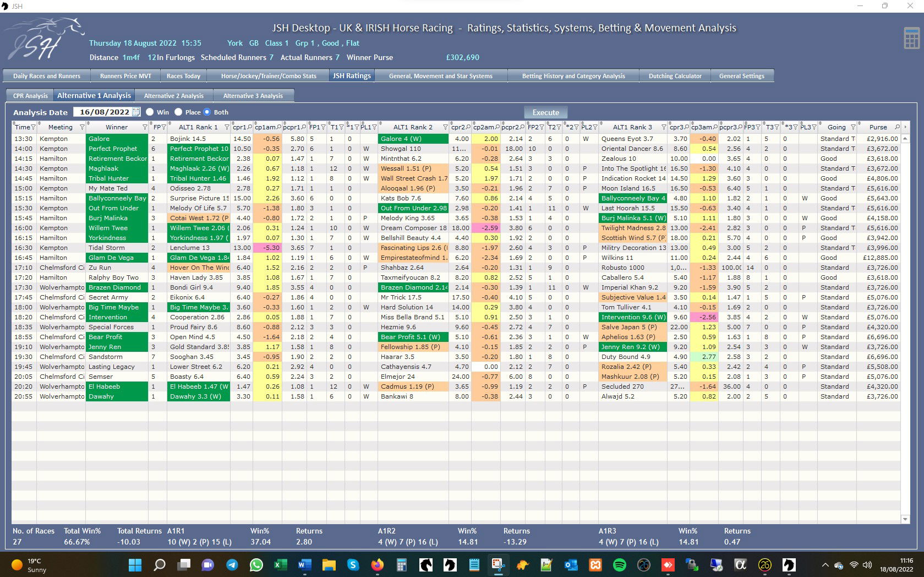
Task: Open File Explorer from the taskbar
Action: (329, 565)
